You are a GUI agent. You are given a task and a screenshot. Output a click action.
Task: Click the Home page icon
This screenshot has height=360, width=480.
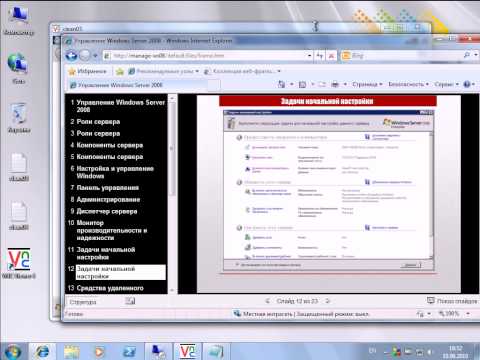point(282,85)
